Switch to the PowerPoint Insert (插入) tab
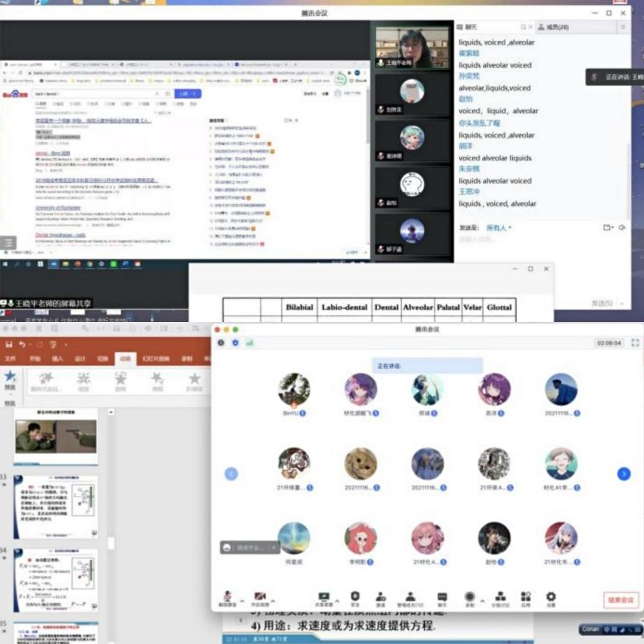644x644 pixels. click(57, 359)
